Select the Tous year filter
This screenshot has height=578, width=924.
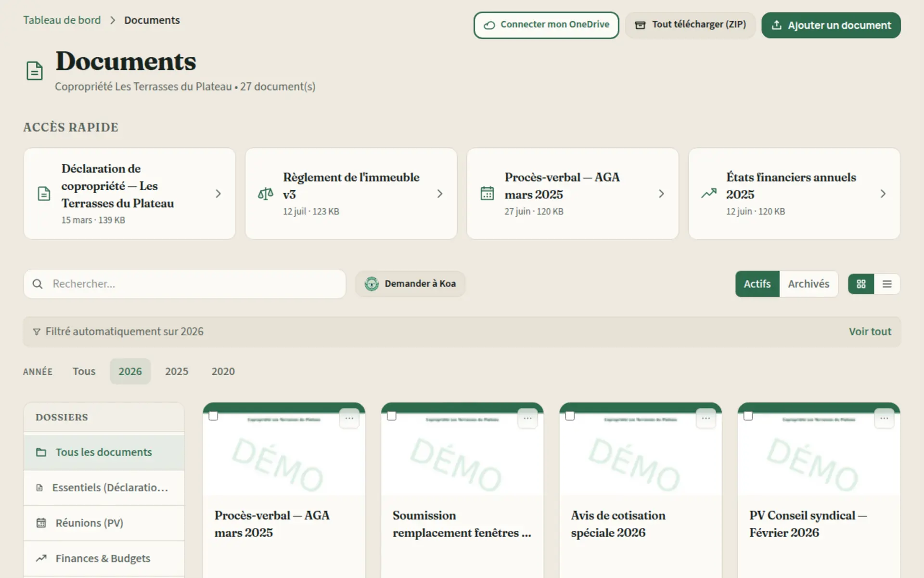(x=84, y=371)
